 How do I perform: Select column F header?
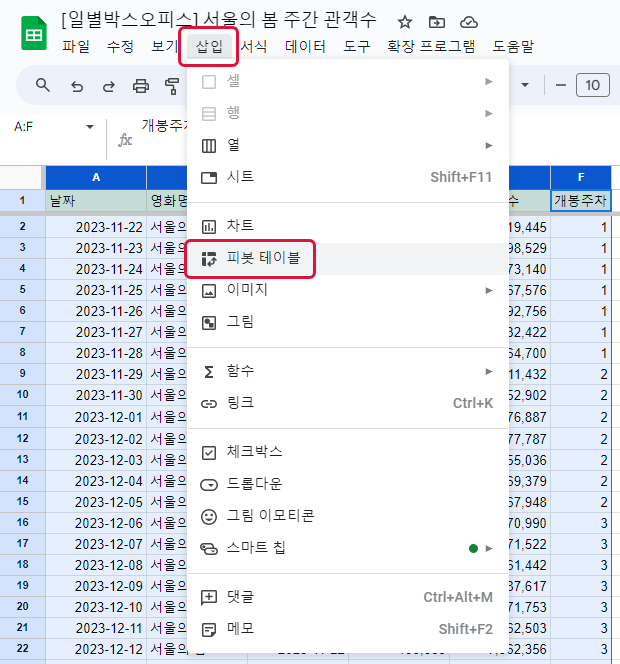pos(581,177)
